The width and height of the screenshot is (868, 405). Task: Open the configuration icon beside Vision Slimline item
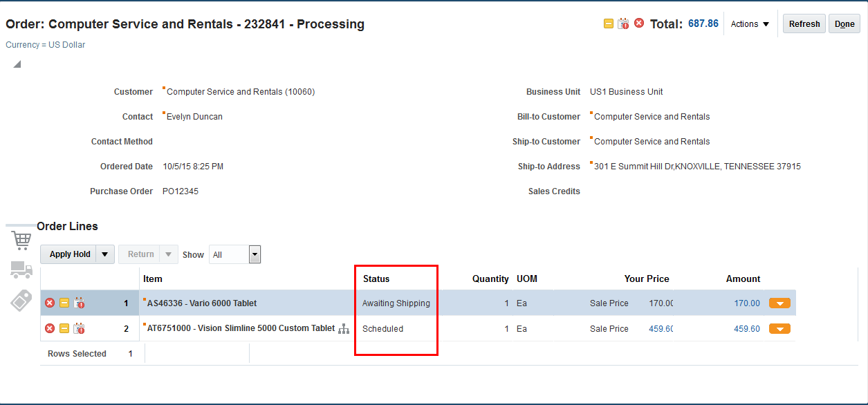[x=344, y=328]
